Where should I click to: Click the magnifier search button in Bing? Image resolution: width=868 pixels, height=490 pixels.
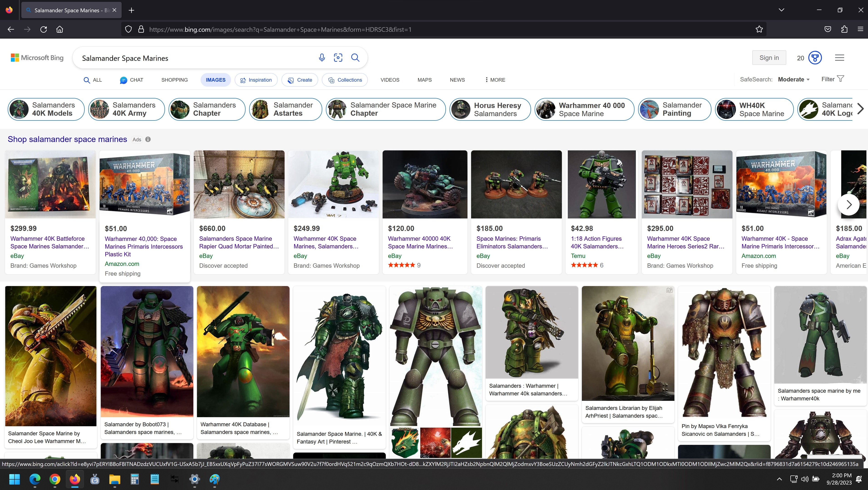pos(355,58)
